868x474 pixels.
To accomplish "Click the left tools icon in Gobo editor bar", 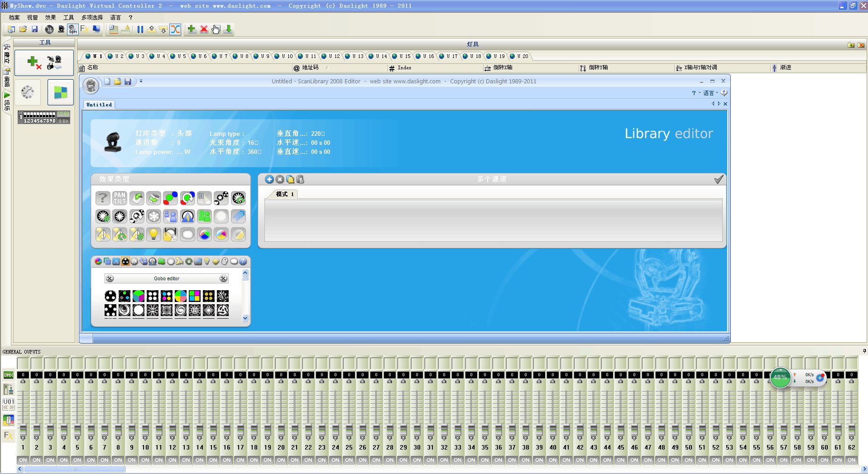I will click(x=110, y=278).
